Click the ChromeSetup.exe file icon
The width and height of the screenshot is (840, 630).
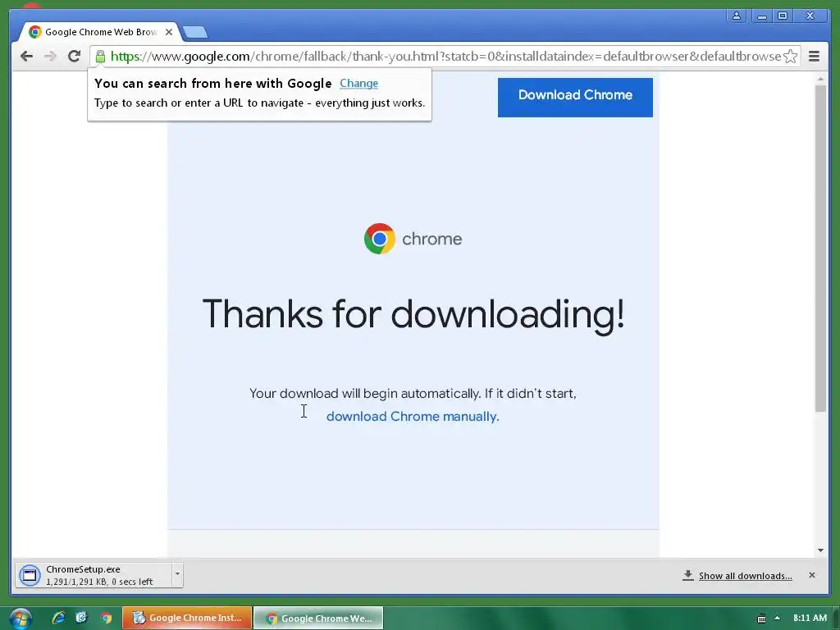tap(30, 575)
